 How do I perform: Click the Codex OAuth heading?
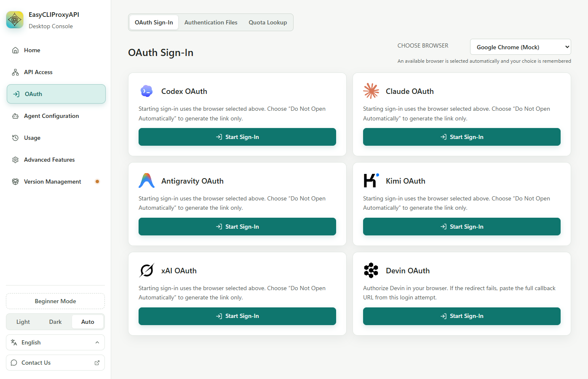click(x=184, y=91)
